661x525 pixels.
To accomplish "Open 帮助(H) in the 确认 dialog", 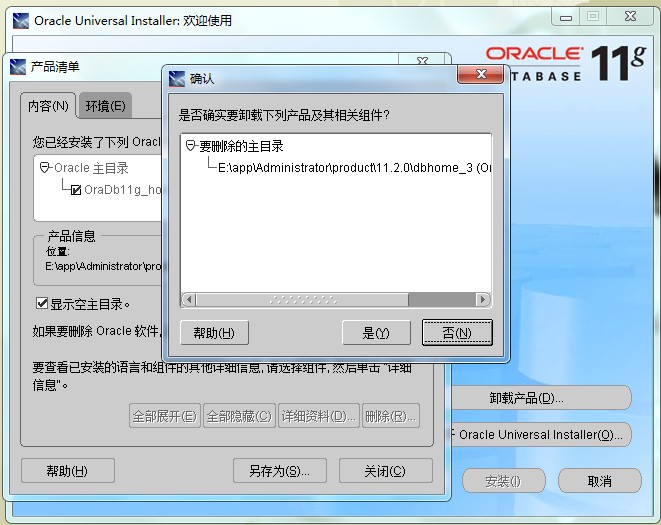I will pyautogui.click(x=214, y=333).
